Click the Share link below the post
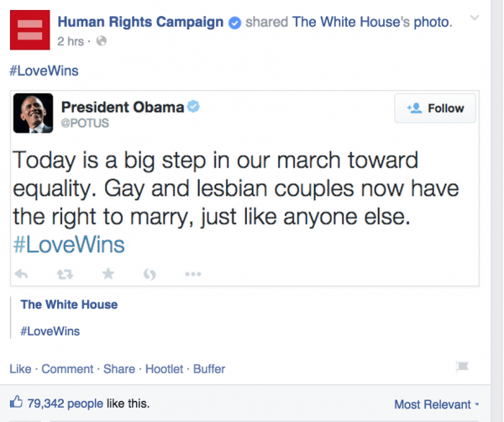The width and height of the screenshot is (504, 422). (119, 369)
